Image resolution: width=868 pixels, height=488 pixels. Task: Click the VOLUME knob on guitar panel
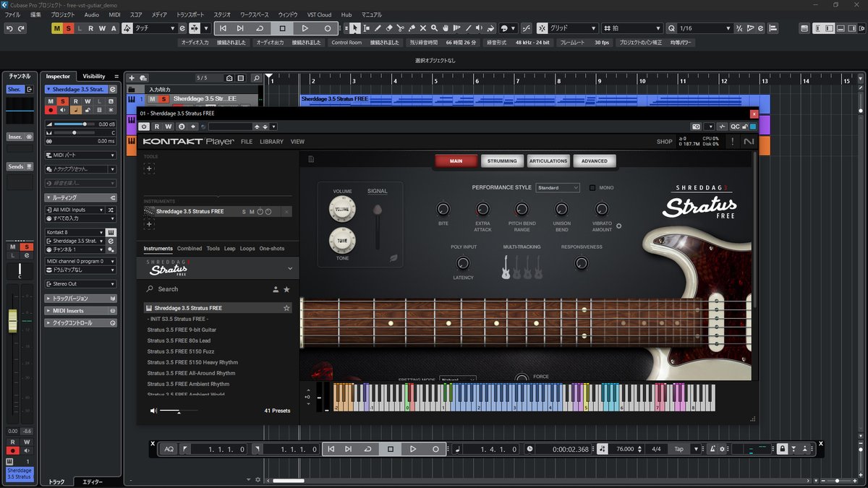click(341, 210)
